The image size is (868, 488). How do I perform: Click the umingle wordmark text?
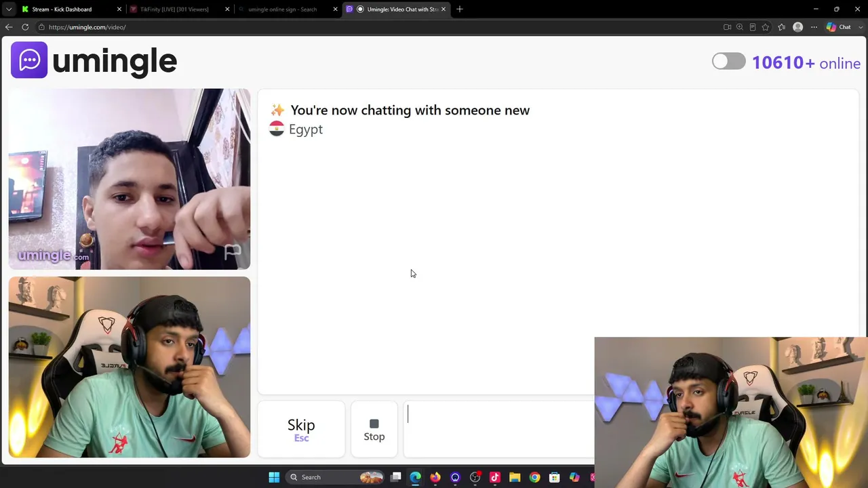(x=115, y=61)
